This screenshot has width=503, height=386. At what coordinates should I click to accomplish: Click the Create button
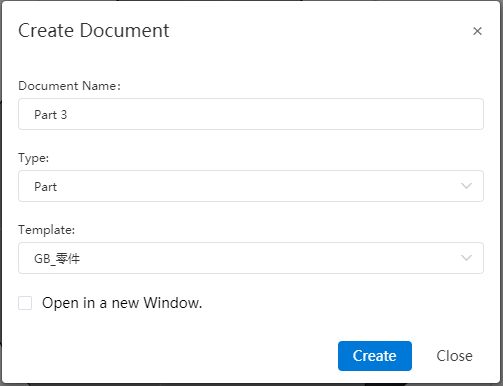coord(375,356)
